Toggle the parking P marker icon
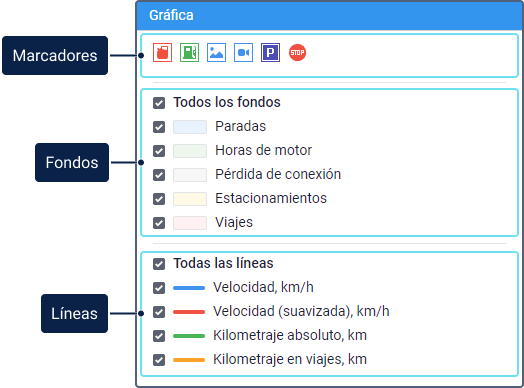The height and width of the screenshot is (388, 524). click(270, 52)
